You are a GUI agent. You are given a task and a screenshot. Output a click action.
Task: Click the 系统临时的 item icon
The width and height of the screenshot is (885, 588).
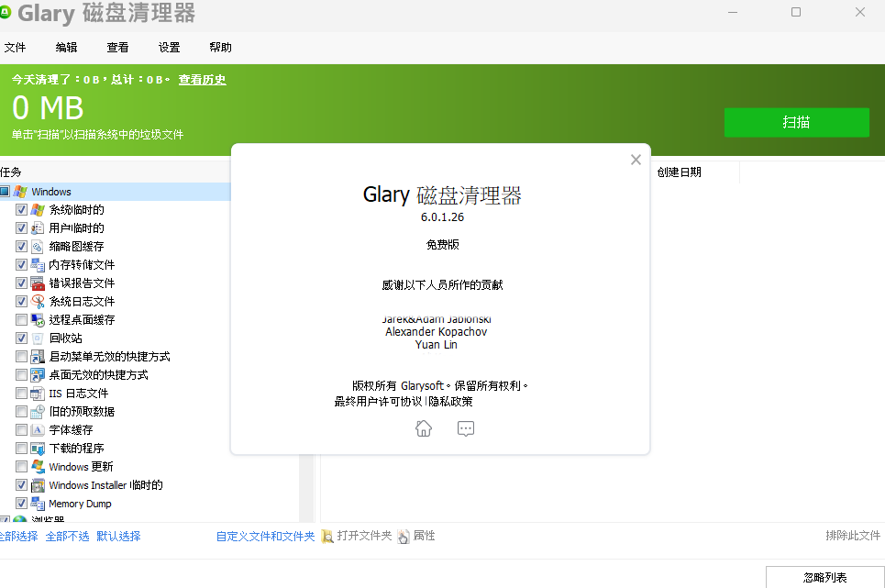click(38, 210)
